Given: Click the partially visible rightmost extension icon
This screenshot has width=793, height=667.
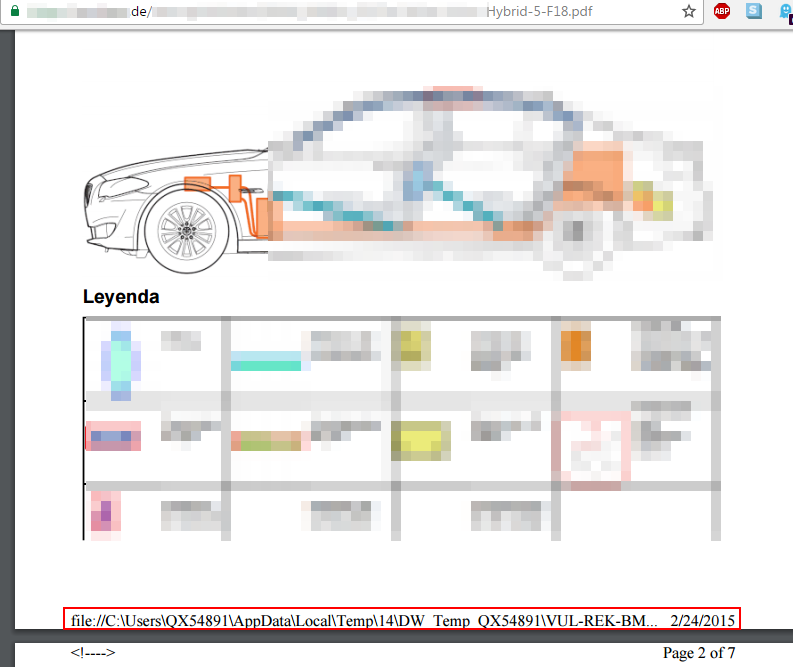Looking at the screenshot, I should [x=785, y=11].
